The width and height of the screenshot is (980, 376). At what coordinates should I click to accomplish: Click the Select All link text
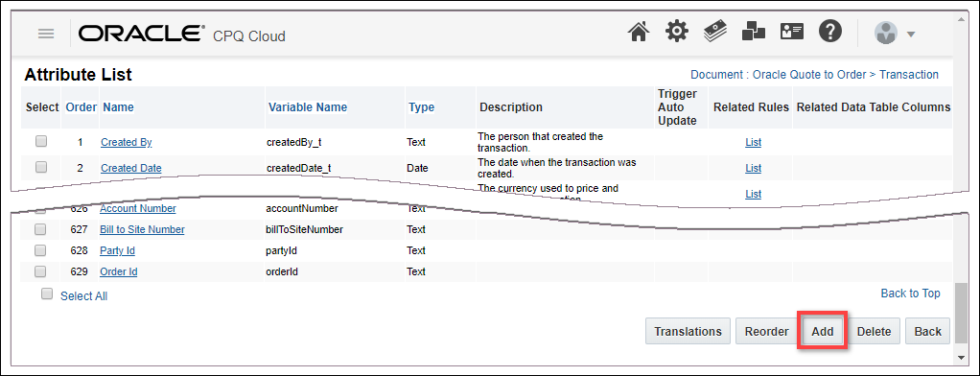coord(83,296)
